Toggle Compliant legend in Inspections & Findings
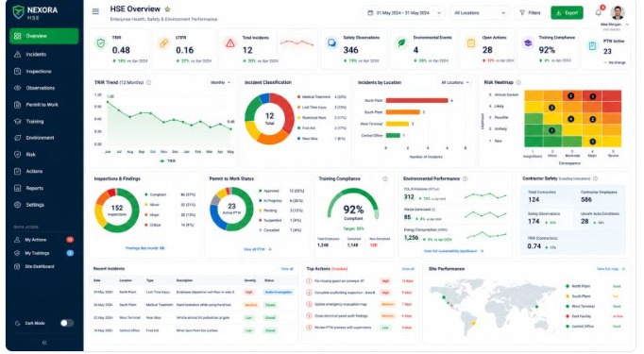This screenshot has width=644, height=354. [x=156, y=194]
